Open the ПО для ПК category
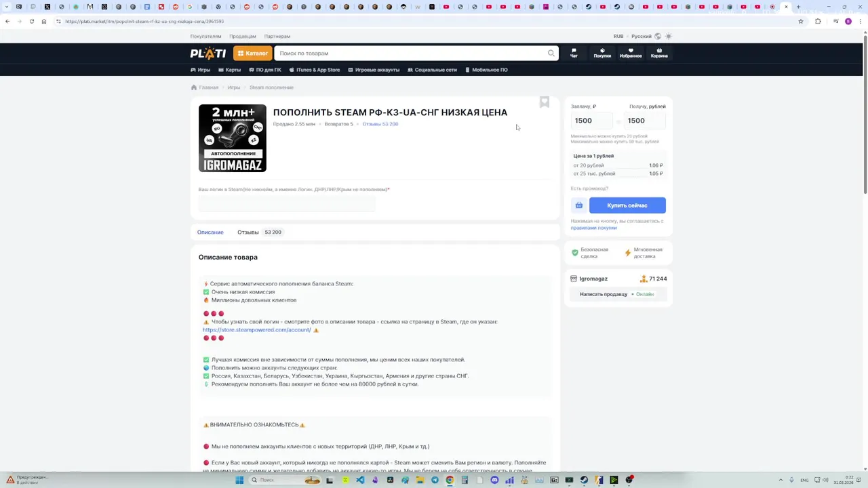 pos(265,70)
